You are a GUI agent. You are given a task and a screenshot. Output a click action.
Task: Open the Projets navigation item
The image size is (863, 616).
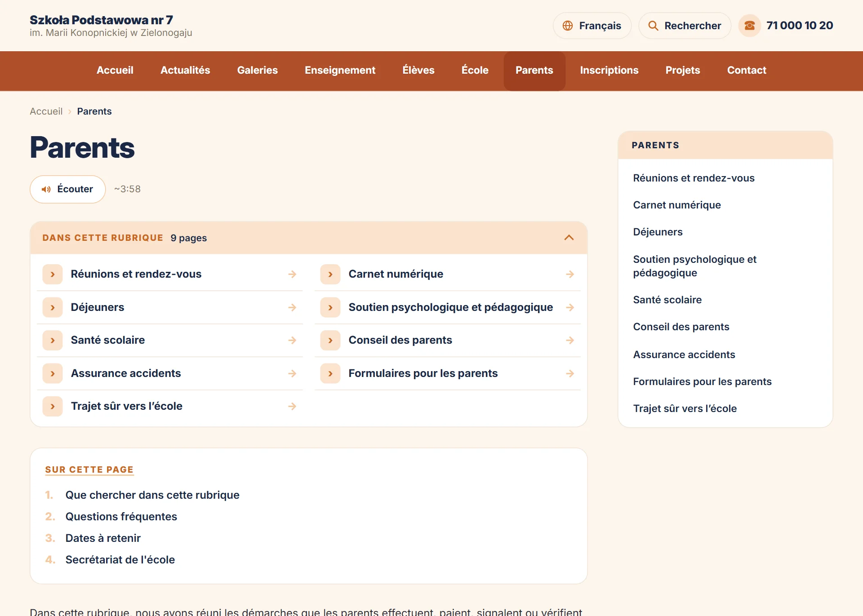(683, 71)
